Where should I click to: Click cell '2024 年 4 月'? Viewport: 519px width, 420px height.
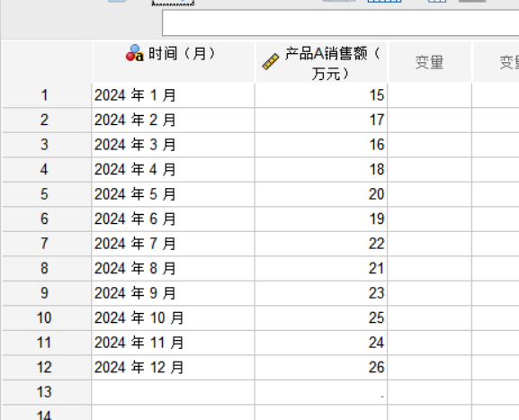(173, 169)
